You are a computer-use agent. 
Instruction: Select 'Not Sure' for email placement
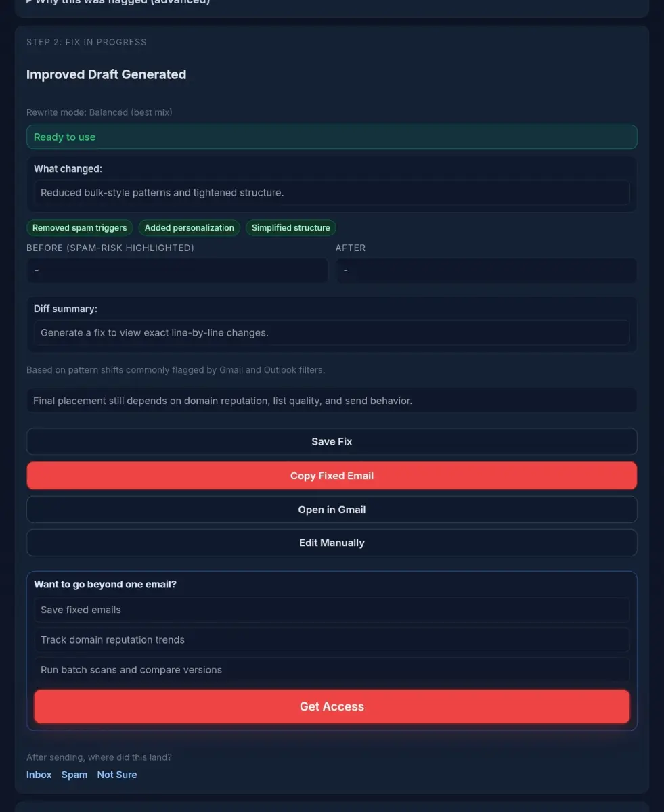tap(117, 775)
